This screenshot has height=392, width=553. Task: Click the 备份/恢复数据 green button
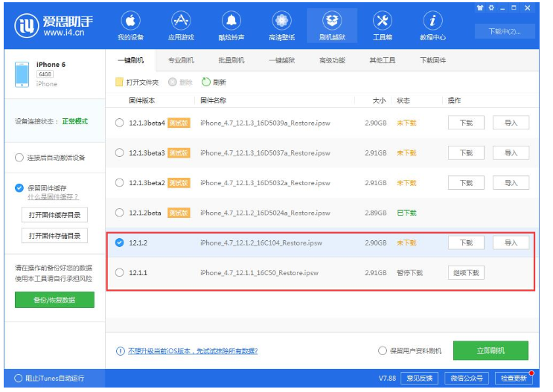pos(54,300)
